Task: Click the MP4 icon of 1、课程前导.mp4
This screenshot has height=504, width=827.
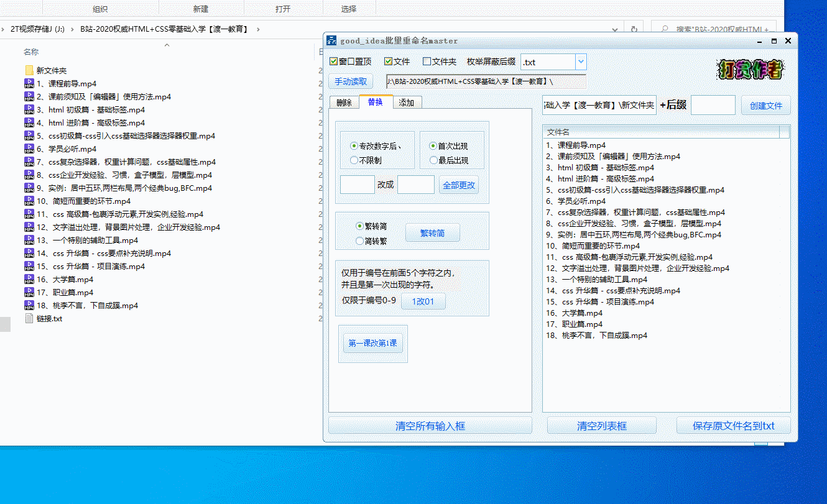Action: coord(29,83)
